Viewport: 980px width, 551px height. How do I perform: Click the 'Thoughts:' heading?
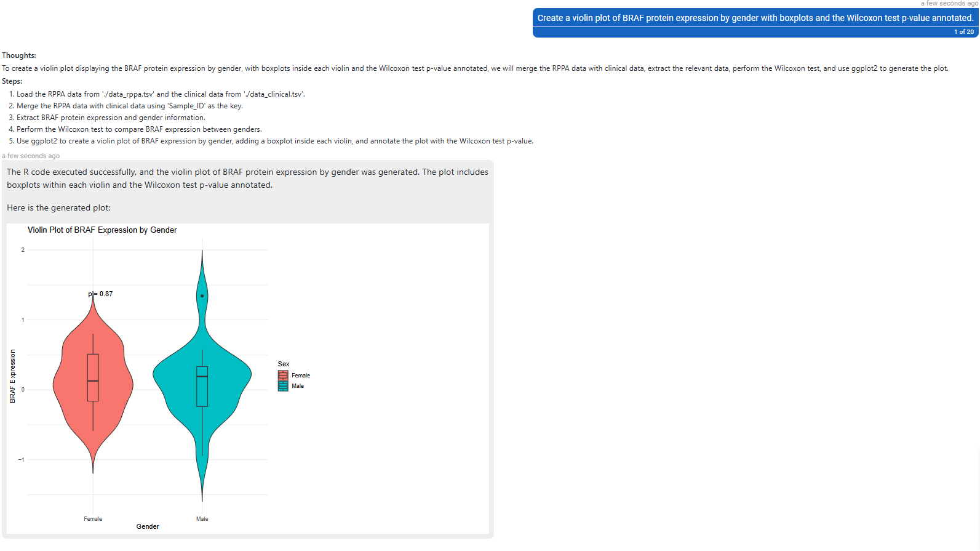coord(19,55)
